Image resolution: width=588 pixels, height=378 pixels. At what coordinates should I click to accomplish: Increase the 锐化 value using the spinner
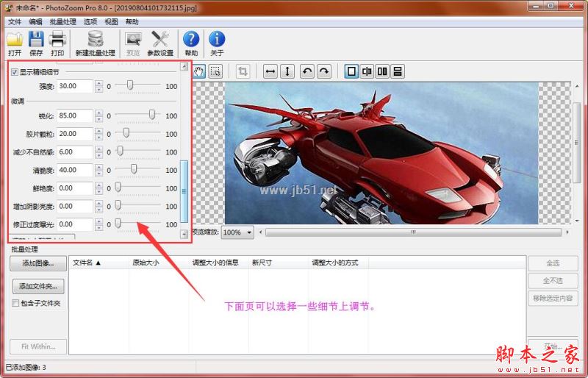(x=99, y=113)
